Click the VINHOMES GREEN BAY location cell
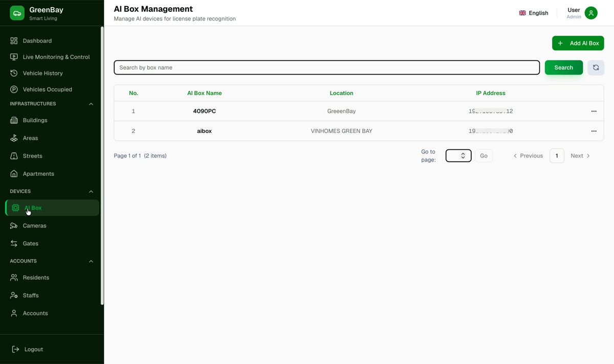614x364 pixels. coord(341,131)
